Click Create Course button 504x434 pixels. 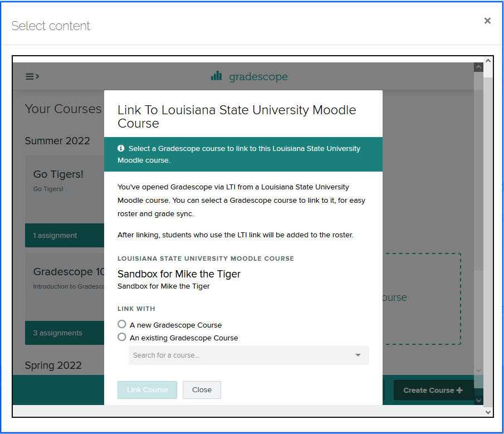point(433,390)
